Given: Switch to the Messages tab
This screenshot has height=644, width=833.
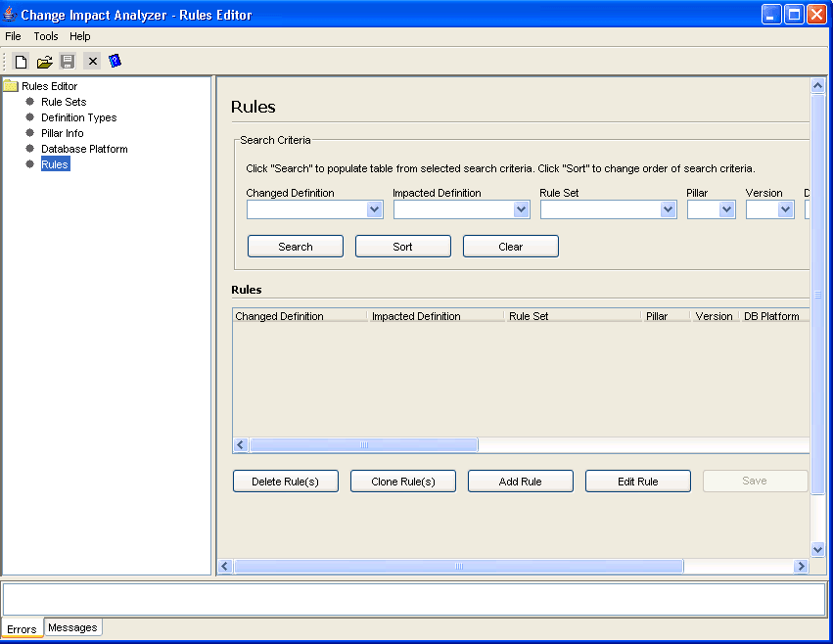Looking at the screenshot, I should click(x=72, y=627).
